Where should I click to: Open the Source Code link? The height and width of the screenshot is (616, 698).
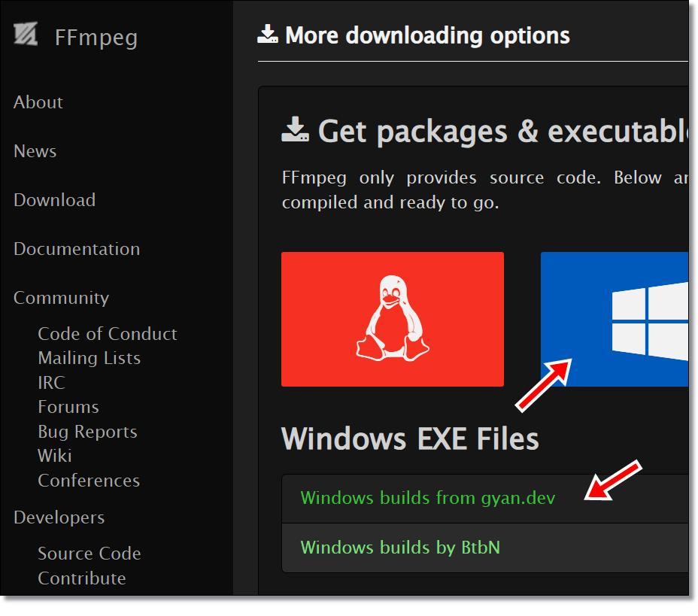90,554
